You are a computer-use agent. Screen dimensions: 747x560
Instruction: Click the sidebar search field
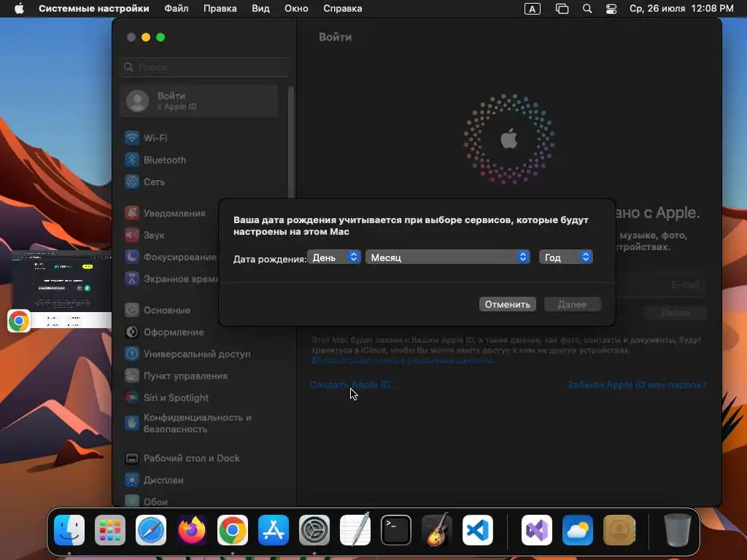pos(204,67)
